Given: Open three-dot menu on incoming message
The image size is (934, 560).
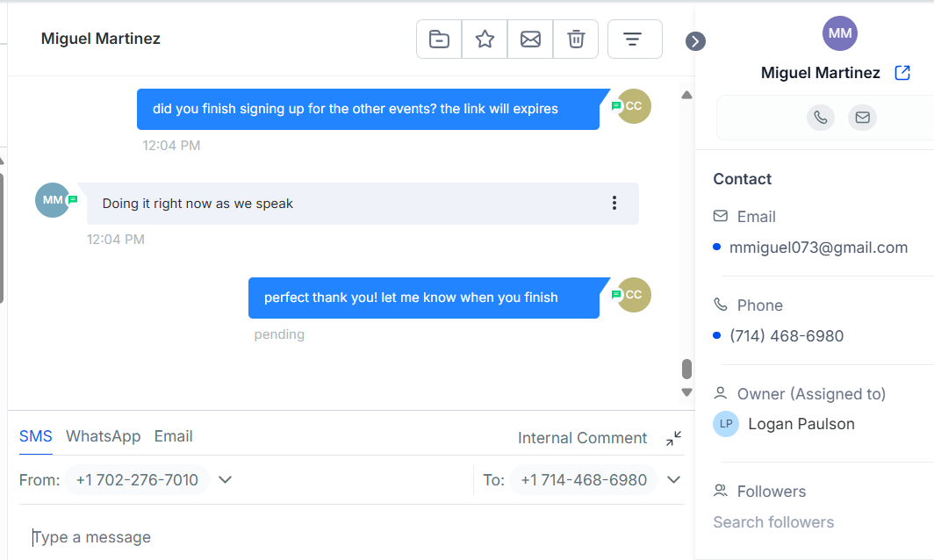Looking at the screenshot, I should coord(614,204).
